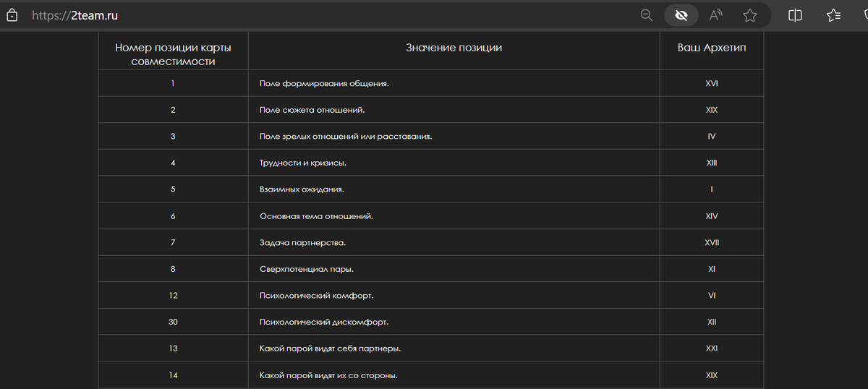This screenshot has width=868, height=389.
Task: Click archetype XVII for 'Задача партнерства'
Action: (x=712, y=243)
